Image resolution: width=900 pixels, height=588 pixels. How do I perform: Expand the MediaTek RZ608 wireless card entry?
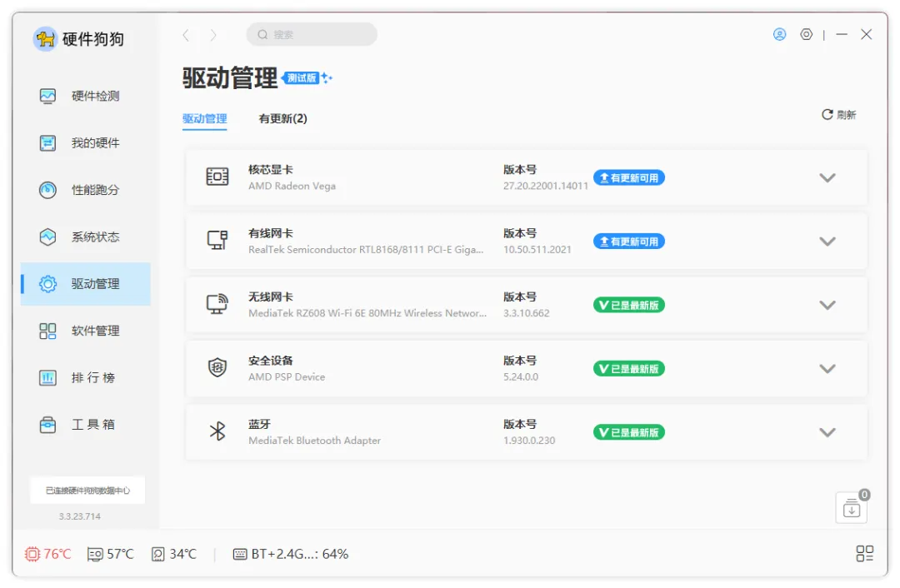827,305
